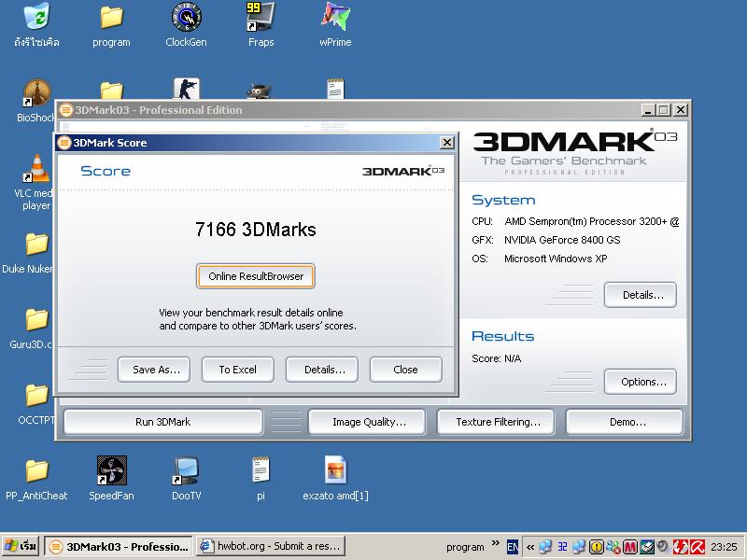Open the Counter-Strike icon behind 3DMark window
Screen dimensions: 747x560
pos(186,89)
